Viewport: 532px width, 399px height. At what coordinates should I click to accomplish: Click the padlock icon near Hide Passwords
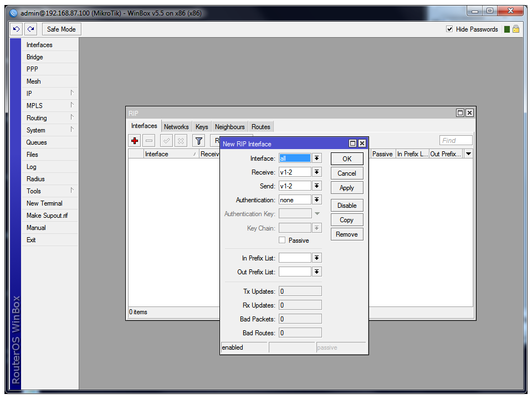click(516, 29)
